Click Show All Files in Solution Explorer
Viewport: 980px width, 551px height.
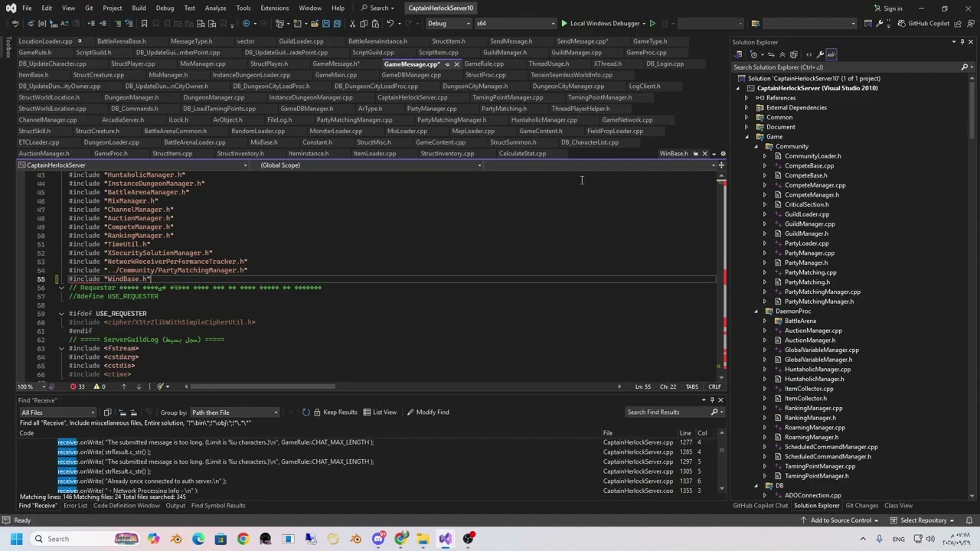coord(794,54)
